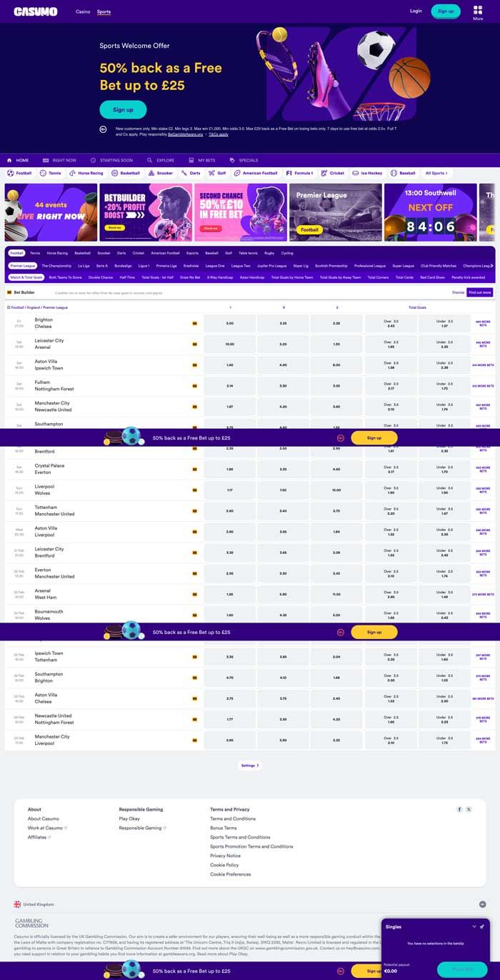
Task: Pin the betslip panel using the pin icon
Action: click(481, 926)
